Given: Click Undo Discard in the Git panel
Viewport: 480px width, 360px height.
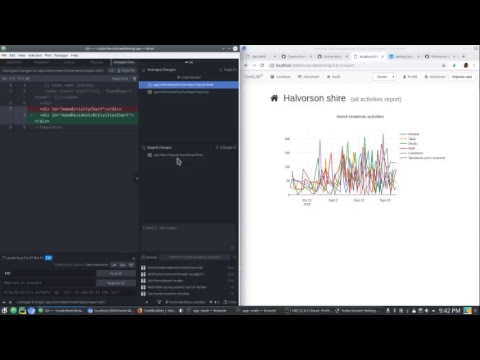Looking at the screenshot, I should [189, 77].
